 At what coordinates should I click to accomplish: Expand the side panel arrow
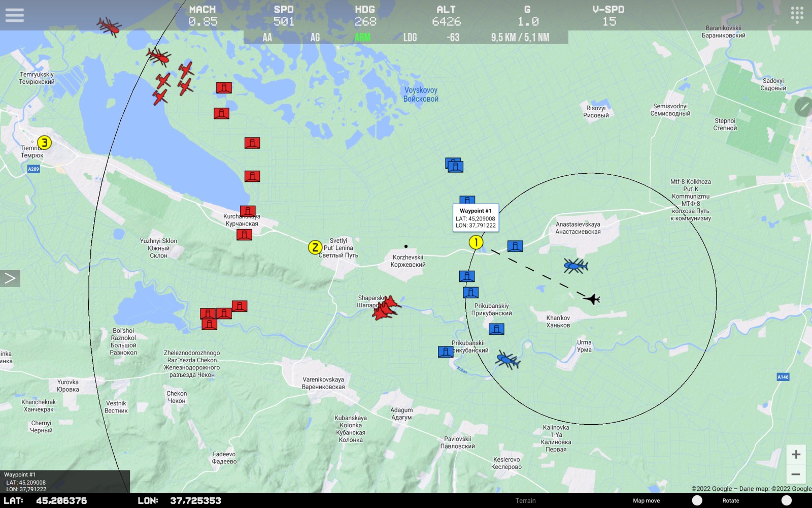[x=10, y=278]
